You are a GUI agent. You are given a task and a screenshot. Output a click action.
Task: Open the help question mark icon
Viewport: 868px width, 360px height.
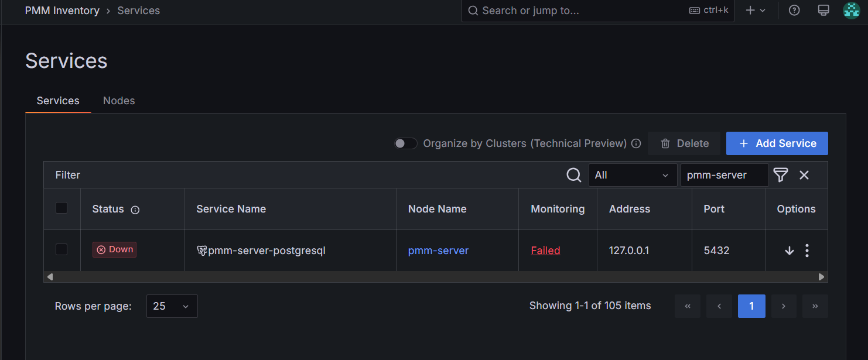pos(794,11)
